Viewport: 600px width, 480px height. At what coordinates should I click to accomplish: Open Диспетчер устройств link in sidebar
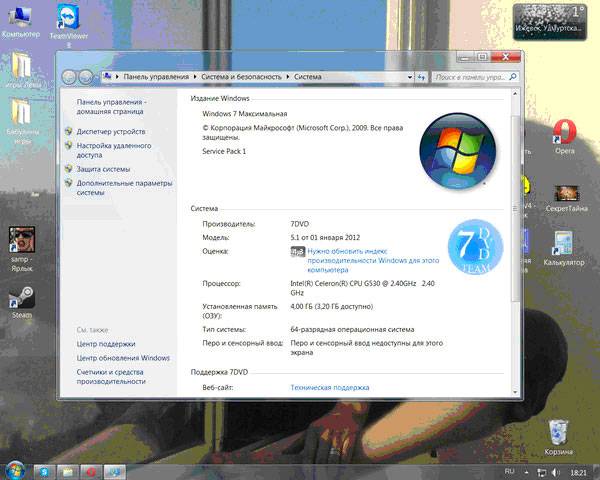(x=111, y=132)
